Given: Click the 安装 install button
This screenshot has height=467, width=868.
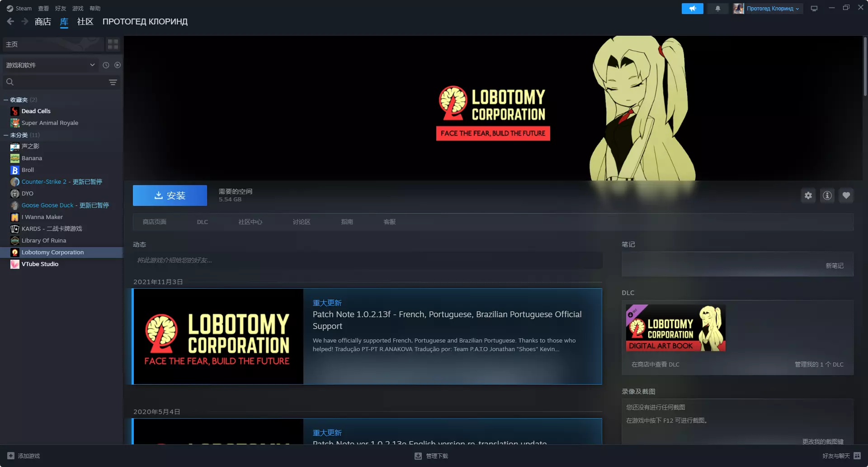Looking at the screenshot, I should 170,195.
